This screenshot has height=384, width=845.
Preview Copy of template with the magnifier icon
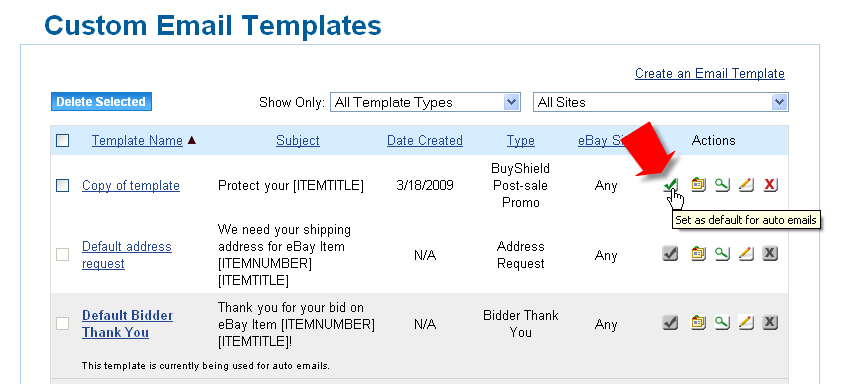tap(722, 184)
